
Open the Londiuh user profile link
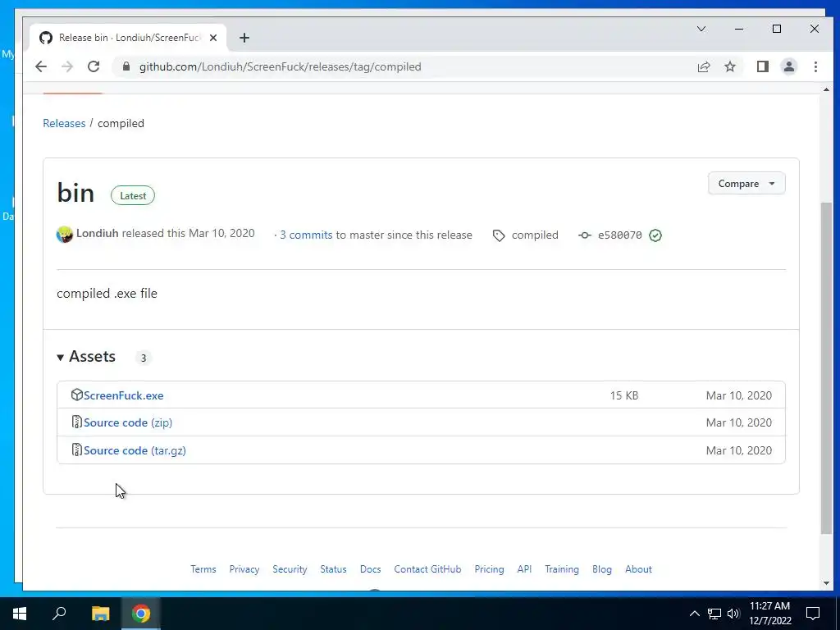[97, 233]
